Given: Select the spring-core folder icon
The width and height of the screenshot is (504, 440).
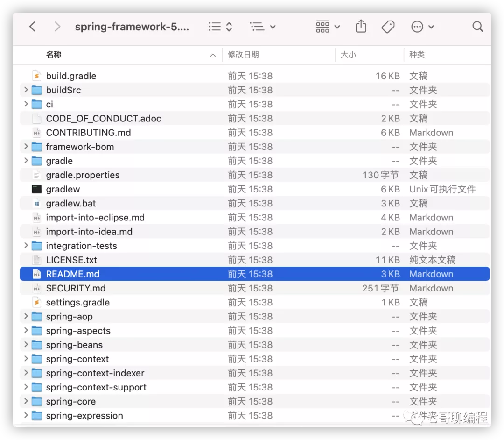Looking at the screenshot, I should point(37,401).
